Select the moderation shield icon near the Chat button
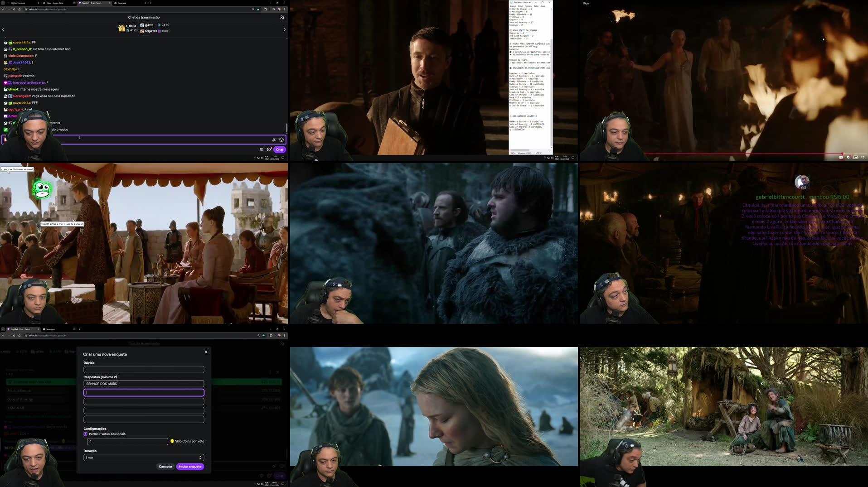 (x=262, y=149)
